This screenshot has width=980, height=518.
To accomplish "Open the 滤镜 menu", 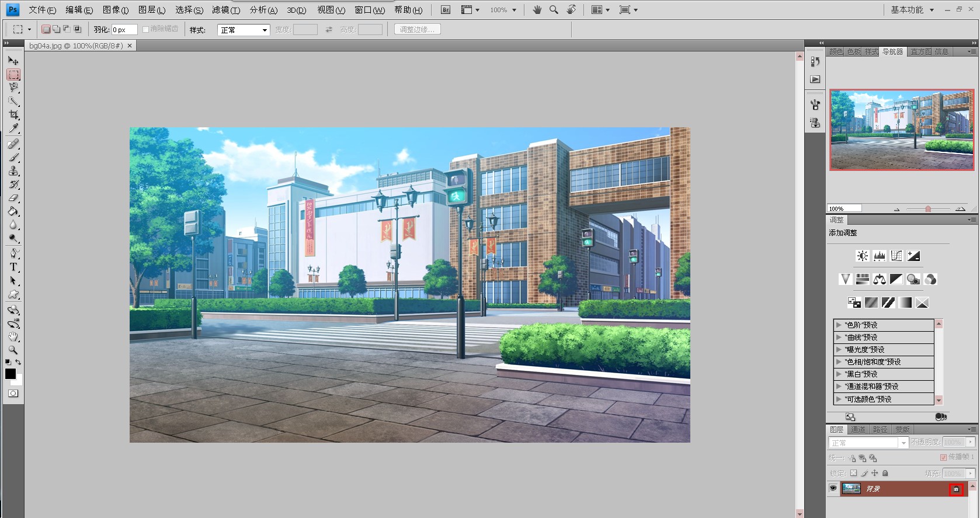I will (226, 10).
